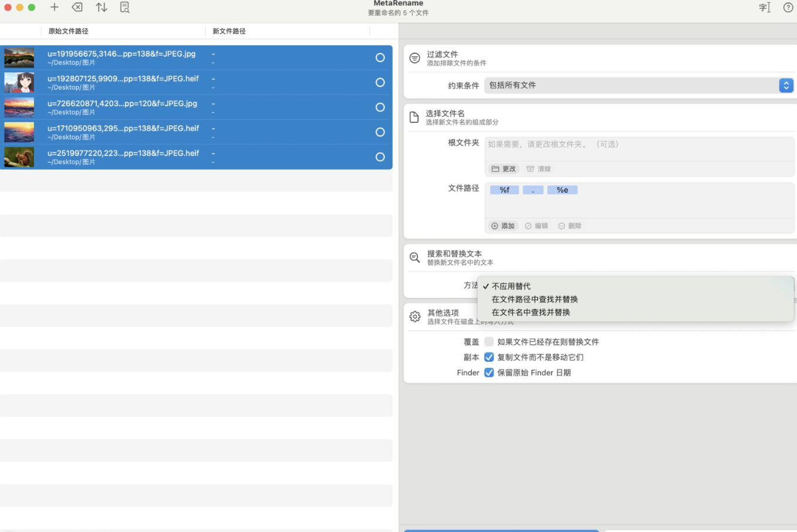Toggle preserve original Finder dates checkbox
Viewport: 797px width, 532px height.
(x=489, y=372)
